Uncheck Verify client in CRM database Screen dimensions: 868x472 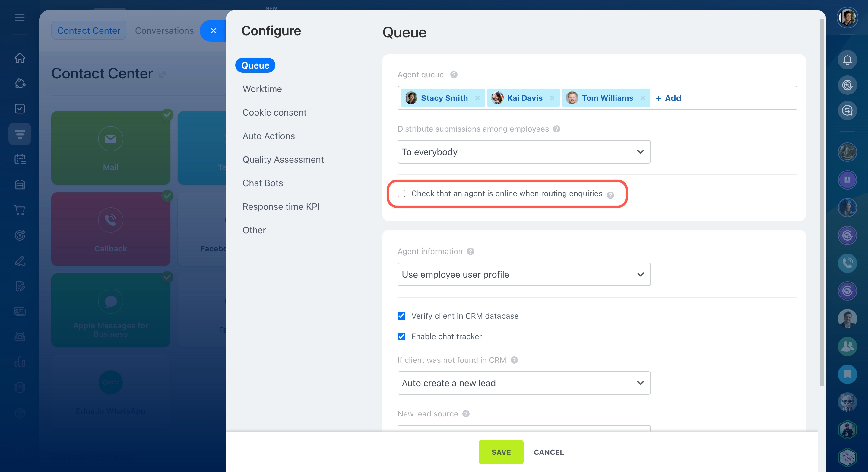click(x=401, y=316)
